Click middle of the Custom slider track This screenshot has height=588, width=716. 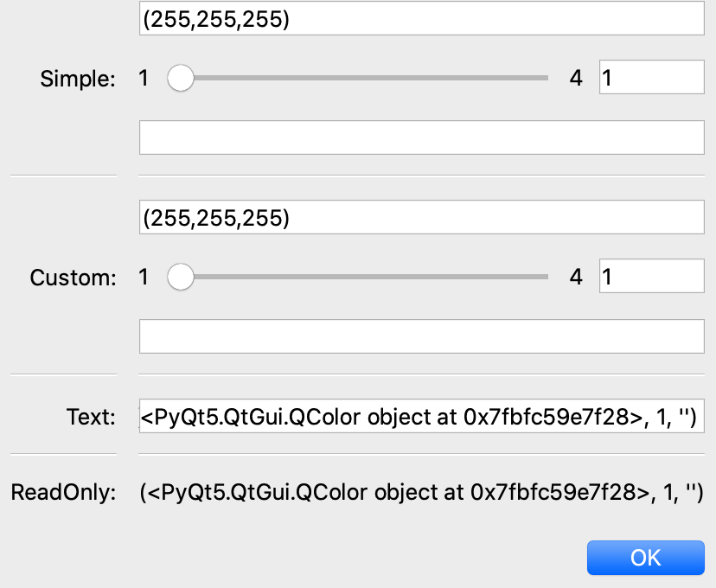pos(363,278)
